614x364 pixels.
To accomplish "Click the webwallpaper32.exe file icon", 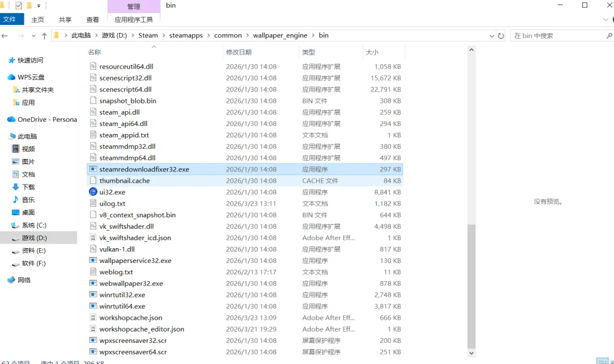I will pos(93,283).
